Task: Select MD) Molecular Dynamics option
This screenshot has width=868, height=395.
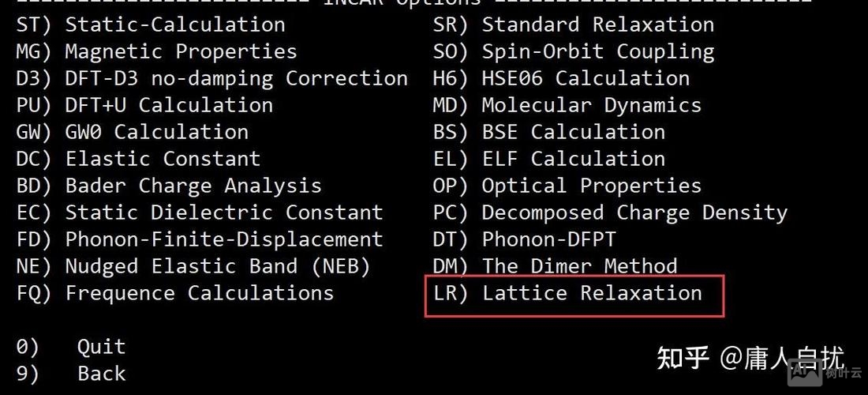Action: click(x=567, y=105)
